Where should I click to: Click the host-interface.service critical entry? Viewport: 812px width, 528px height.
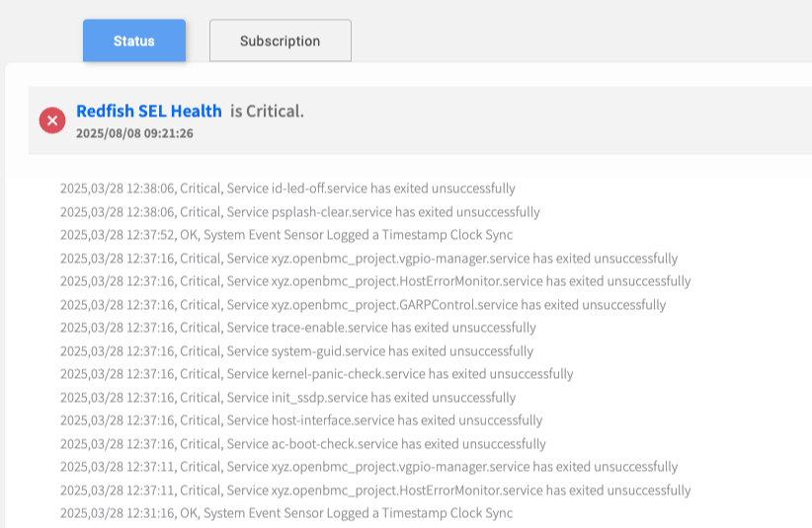[x=301, y=420]
